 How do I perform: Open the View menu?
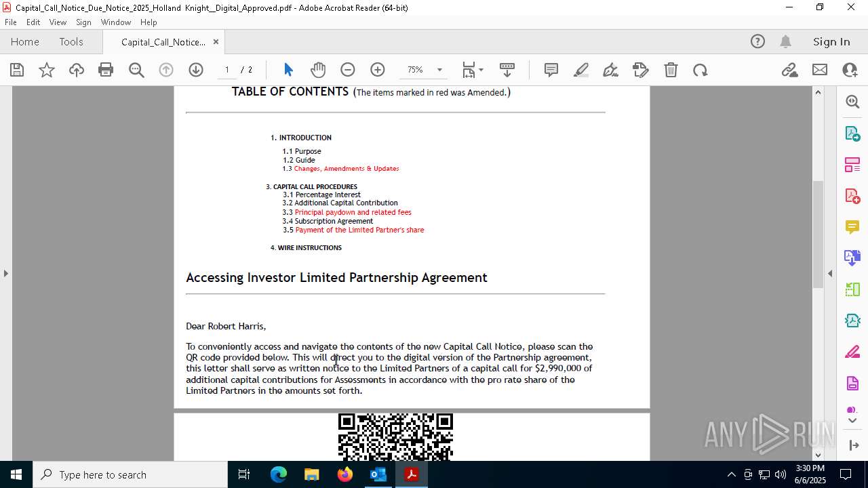coord(58,22)
